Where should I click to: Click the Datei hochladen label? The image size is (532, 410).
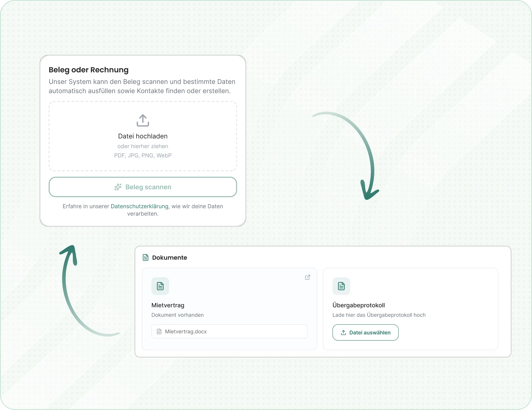(x=143, y=136)
